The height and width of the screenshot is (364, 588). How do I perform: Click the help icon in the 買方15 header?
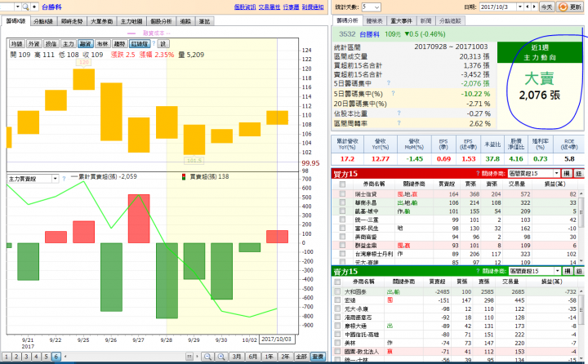[x=478, y=173]
